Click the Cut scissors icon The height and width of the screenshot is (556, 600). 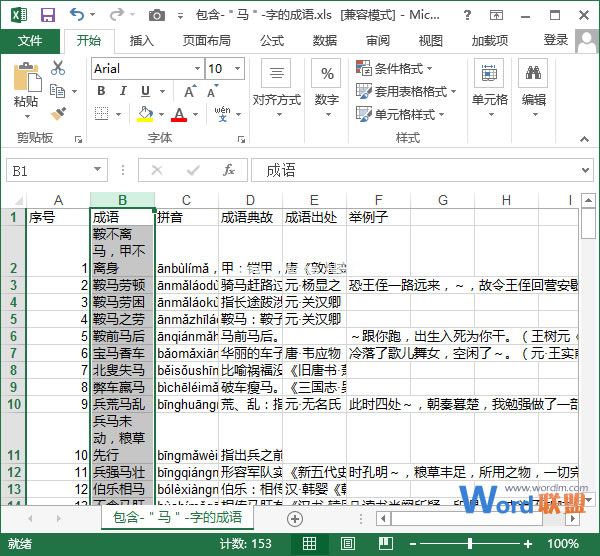click(58, 68)
